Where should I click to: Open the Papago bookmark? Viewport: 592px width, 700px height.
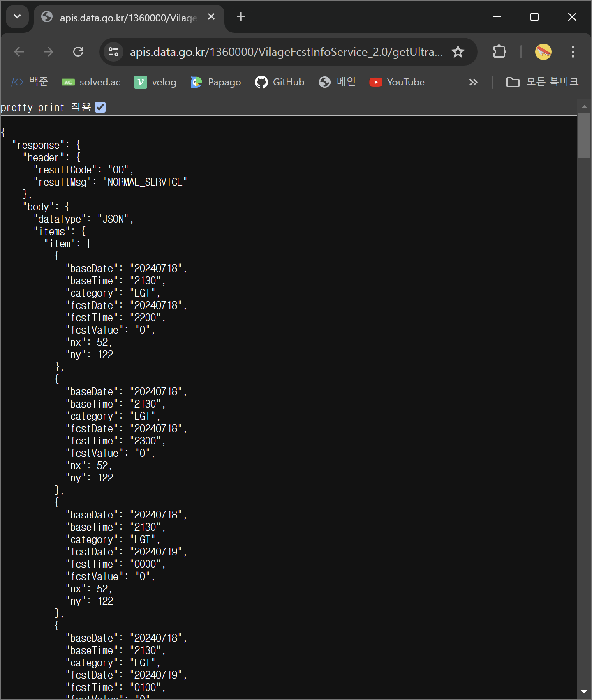[x=215, y=82]
